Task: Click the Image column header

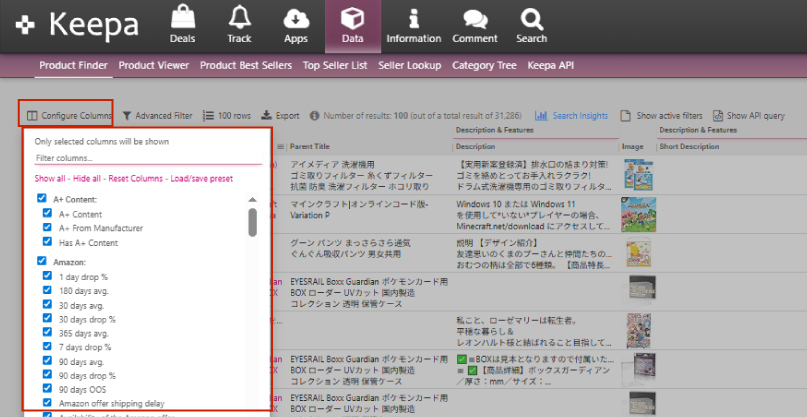Action: [x=633, y=147]
